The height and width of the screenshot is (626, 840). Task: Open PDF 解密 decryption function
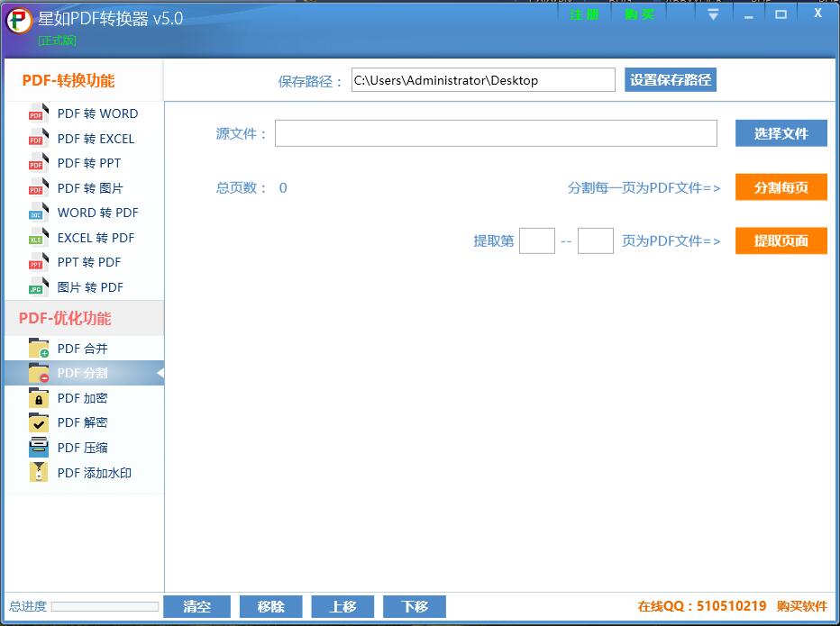click(x=84, y=422)
